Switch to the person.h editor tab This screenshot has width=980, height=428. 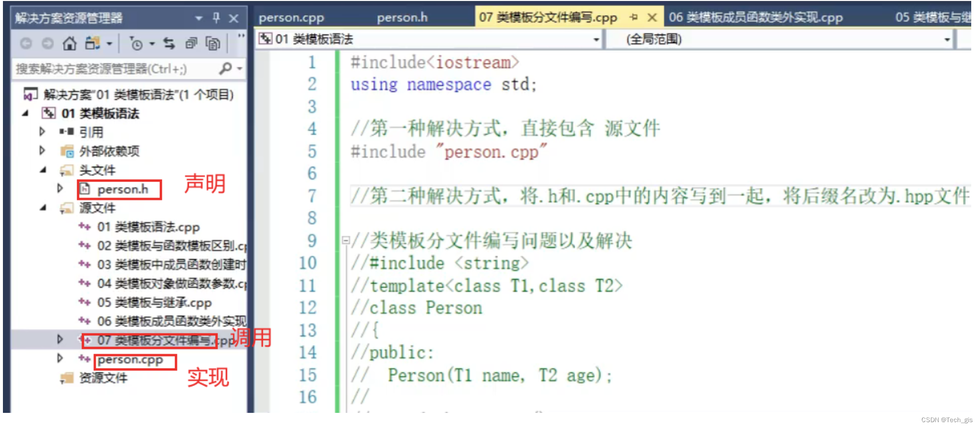tap(402, 18)
